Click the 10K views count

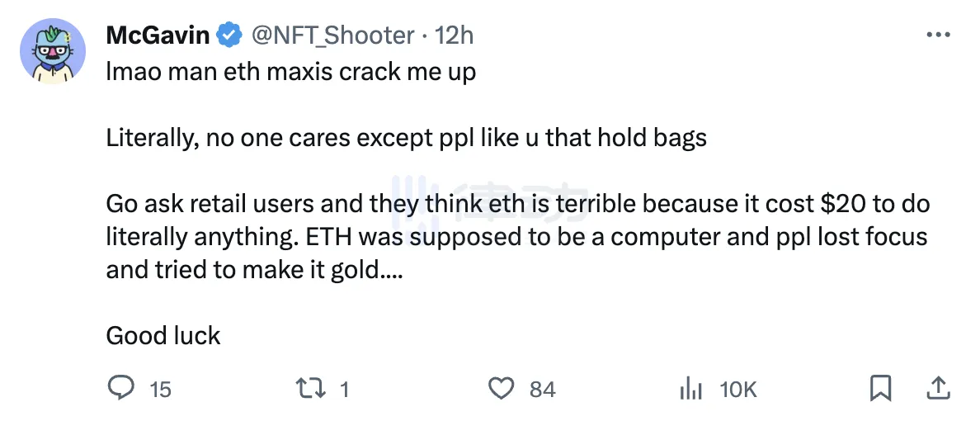coord(737,389)
